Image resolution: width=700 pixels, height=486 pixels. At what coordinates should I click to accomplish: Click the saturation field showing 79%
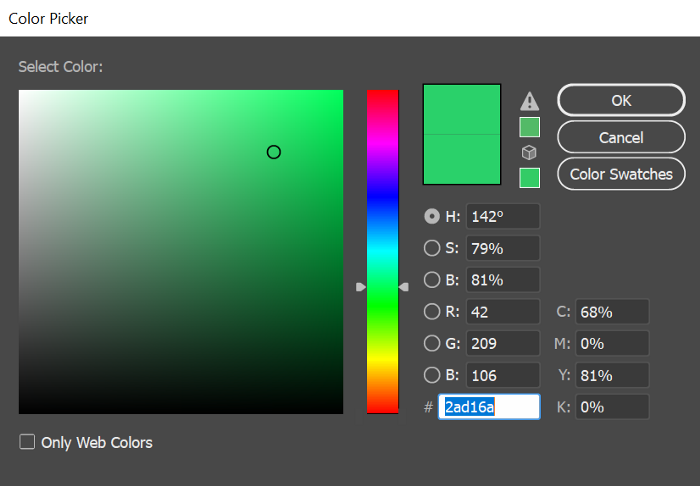pos(503,248)
